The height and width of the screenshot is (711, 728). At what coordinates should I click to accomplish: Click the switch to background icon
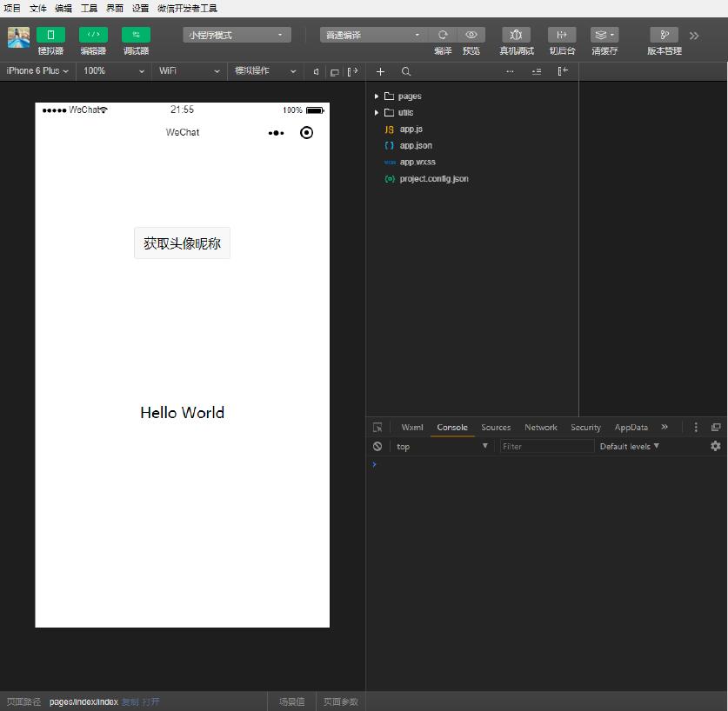click(562, 35)
